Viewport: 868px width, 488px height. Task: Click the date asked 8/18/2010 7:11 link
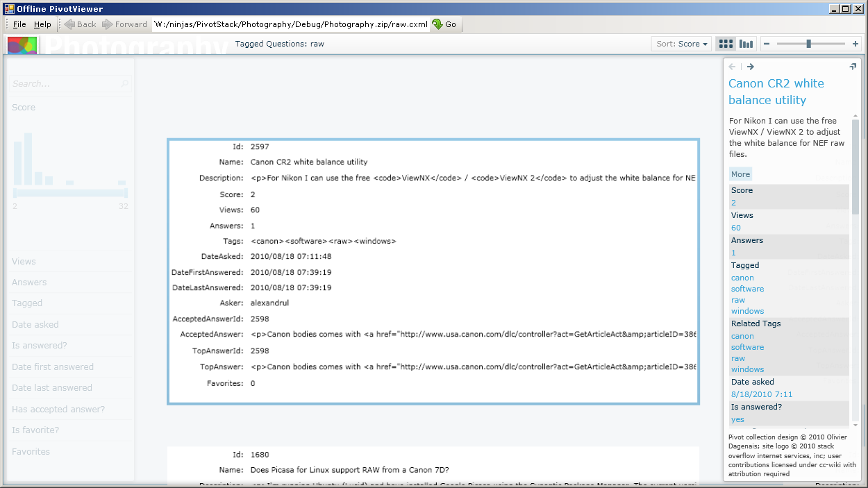pyautogui.click(x=762, y=394)
